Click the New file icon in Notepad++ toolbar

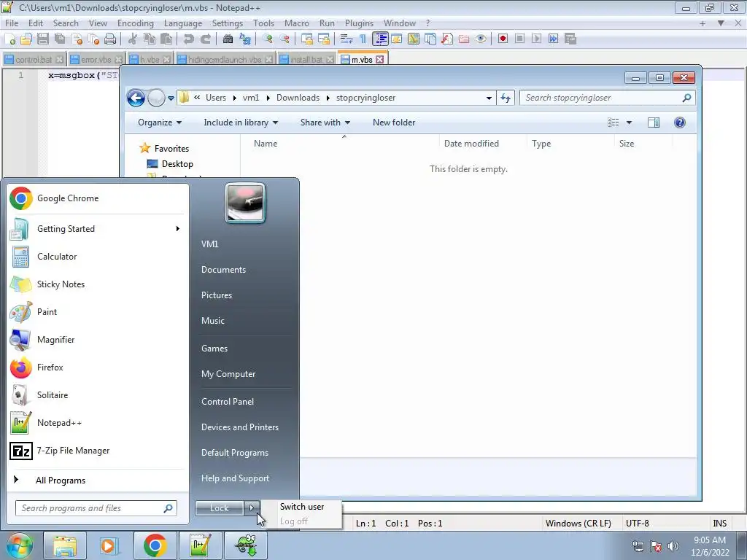pyautogui.click(x=10, y=39)
